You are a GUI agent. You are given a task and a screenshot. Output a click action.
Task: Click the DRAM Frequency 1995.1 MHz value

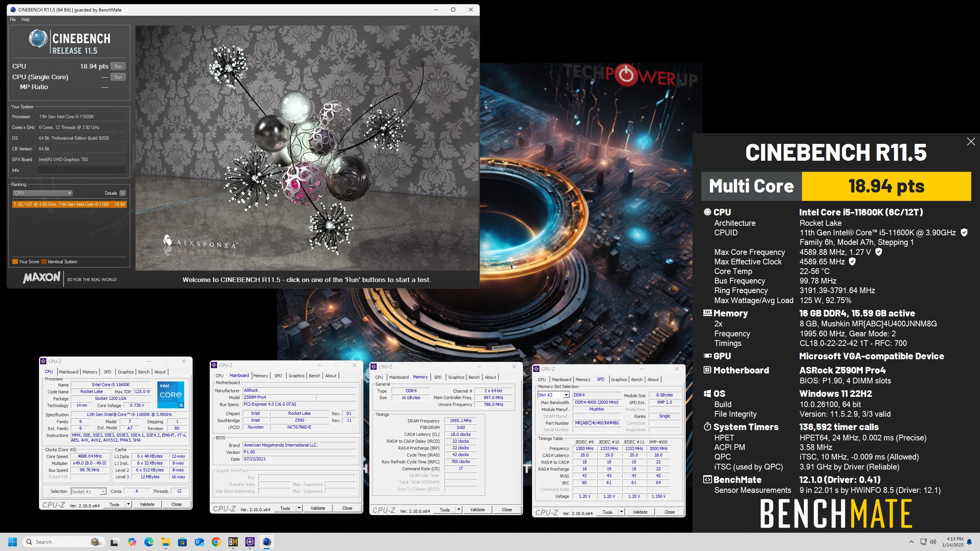point(461,421)
